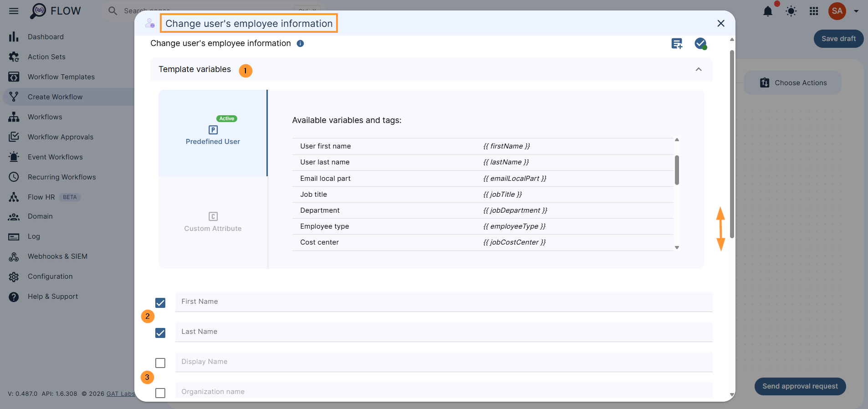Toggle the light/dark theme icon
The image size is (868, 409).
click(791, 11)
